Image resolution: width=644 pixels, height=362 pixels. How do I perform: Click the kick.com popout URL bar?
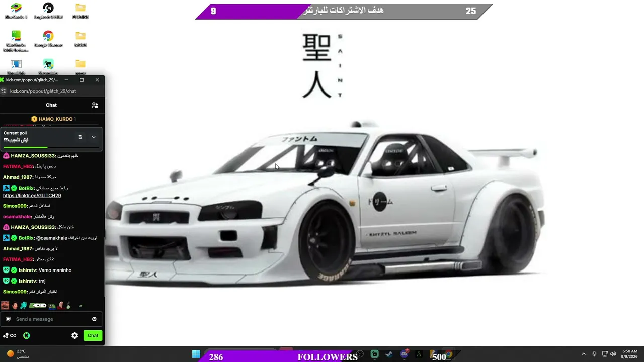[x=43, y=91]
